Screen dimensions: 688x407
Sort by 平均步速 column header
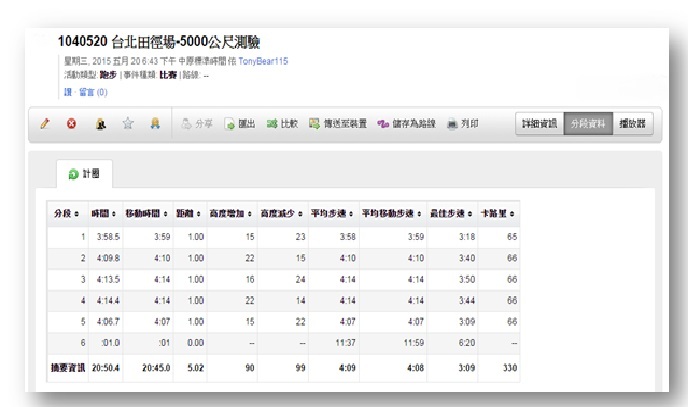pyautogui.click(x=332, y=213)
